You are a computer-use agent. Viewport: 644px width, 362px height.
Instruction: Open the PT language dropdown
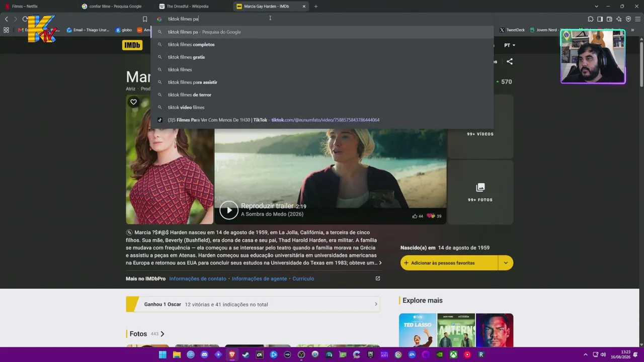coord(510,45)
